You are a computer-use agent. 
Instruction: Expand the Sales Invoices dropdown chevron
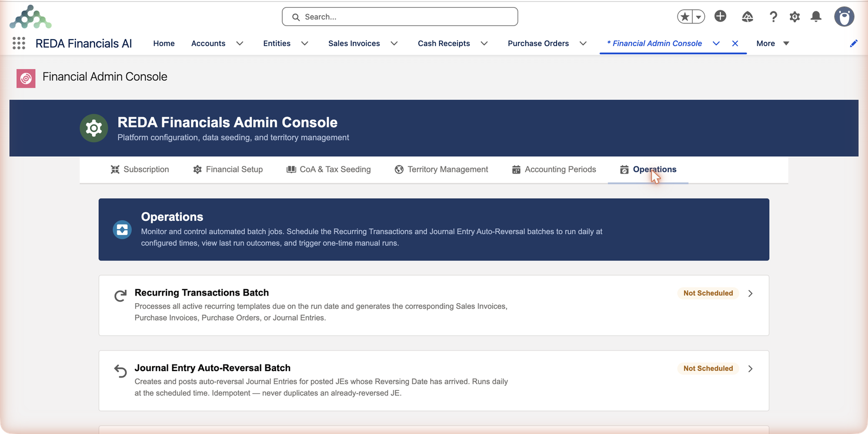(x=394, y=43)
